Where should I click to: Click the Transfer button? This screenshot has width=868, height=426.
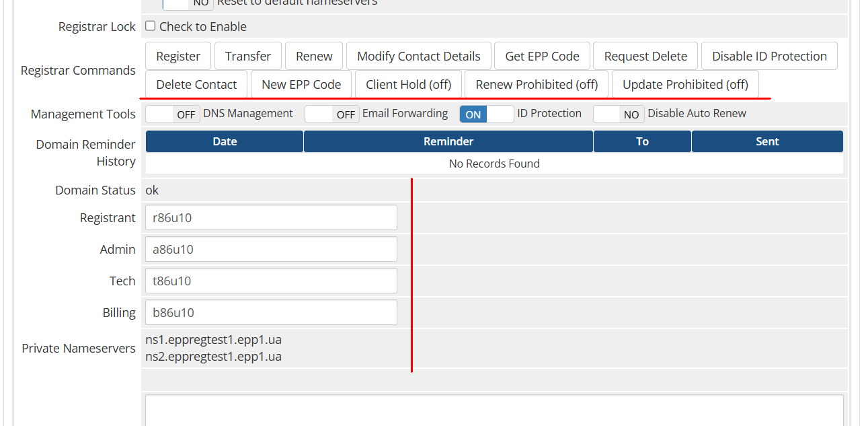coord(248,57)
